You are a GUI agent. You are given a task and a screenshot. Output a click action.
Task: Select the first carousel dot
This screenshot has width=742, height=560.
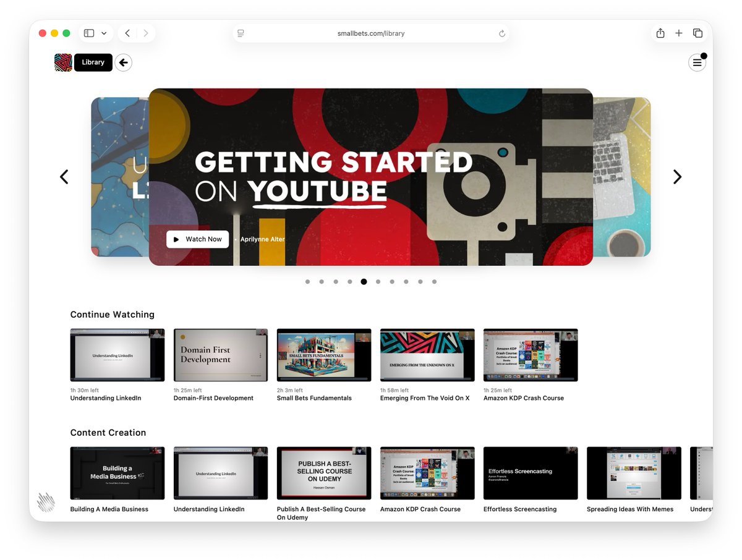307,282
